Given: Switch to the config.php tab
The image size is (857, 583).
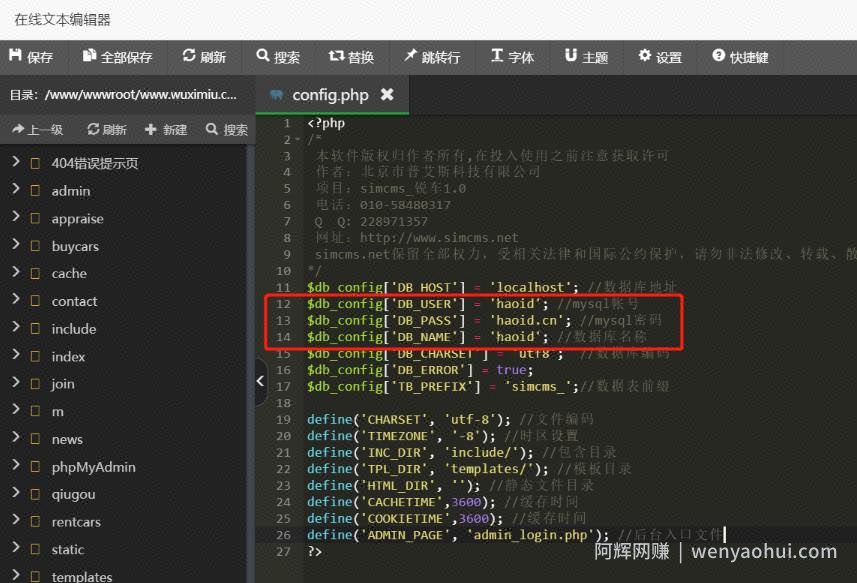Looking at the screenshot, I should pyautogui.click(x=330, y=95).
